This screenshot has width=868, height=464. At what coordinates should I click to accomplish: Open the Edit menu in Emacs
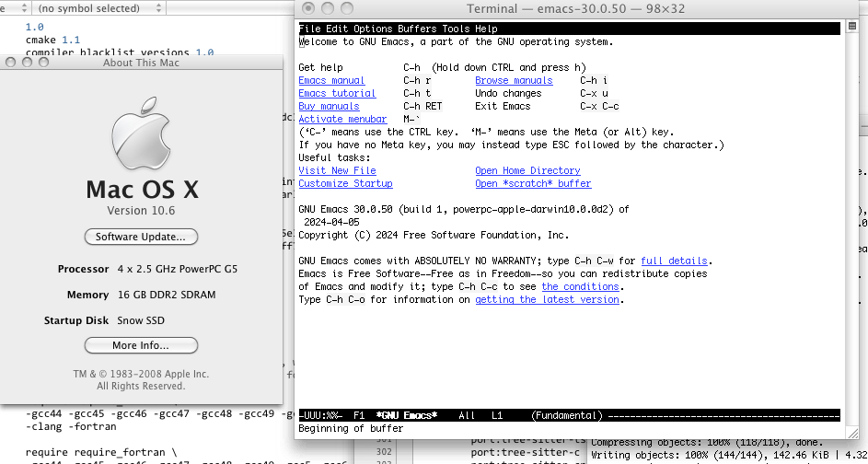click(x=337, y=29)
